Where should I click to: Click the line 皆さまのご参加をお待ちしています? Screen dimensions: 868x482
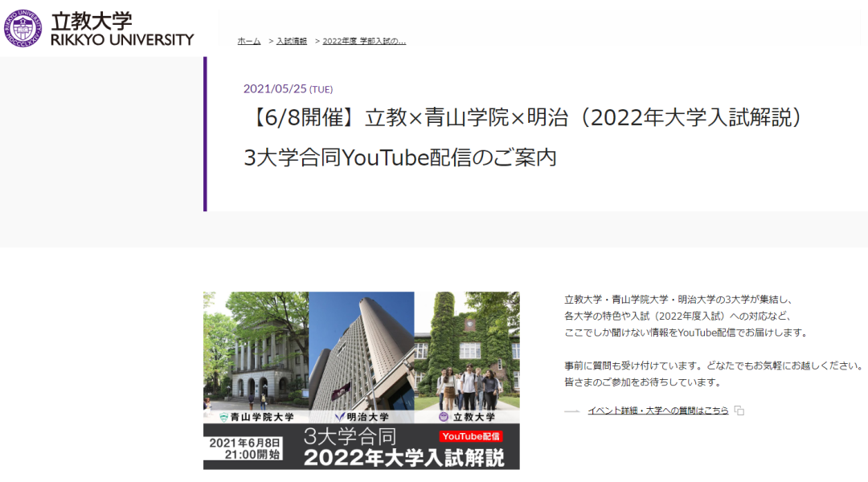pos(643,382)
